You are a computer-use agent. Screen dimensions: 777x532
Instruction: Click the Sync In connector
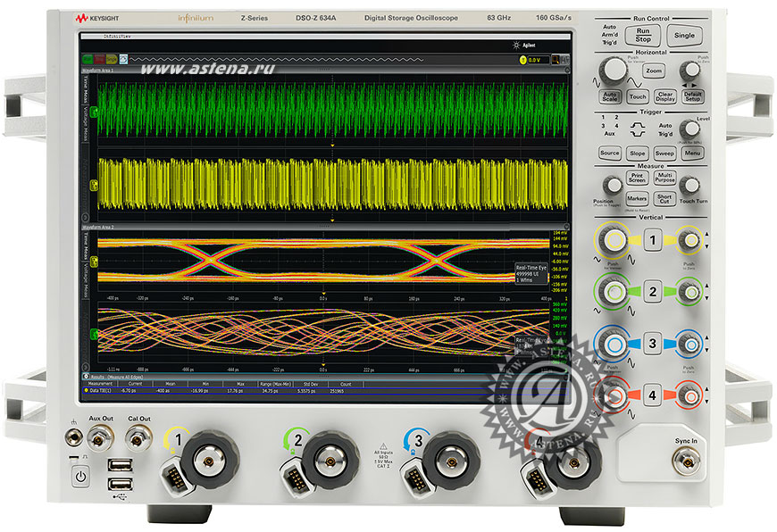tap(687, 461)
